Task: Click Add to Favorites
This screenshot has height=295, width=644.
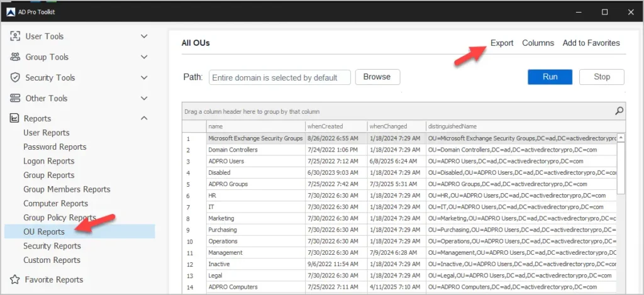Action: 591,43
